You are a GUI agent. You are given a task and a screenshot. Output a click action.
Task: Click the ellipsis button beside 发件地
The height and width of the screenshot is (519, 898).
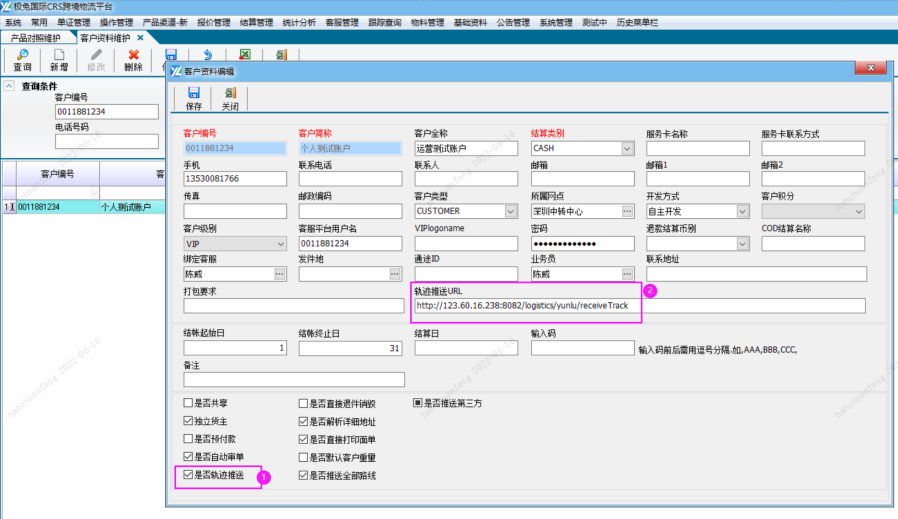pos(395,274)
